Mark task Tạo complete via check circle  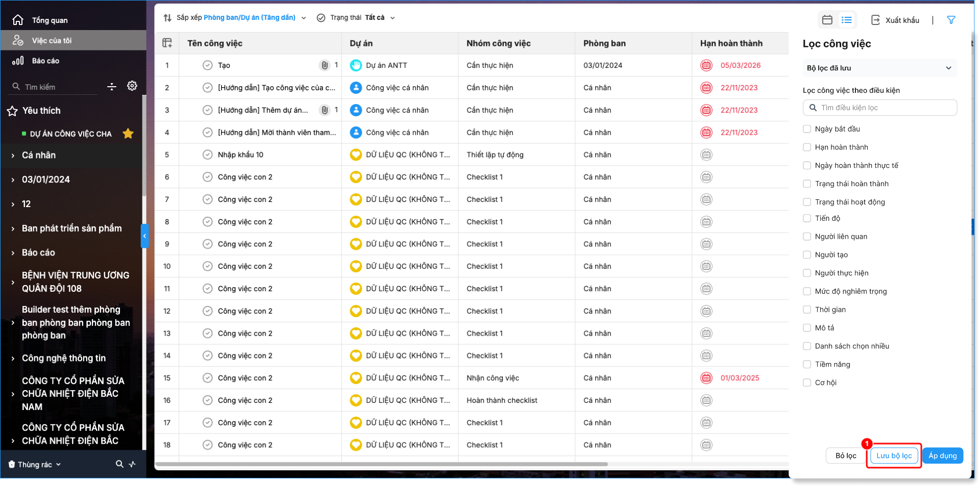207,65
